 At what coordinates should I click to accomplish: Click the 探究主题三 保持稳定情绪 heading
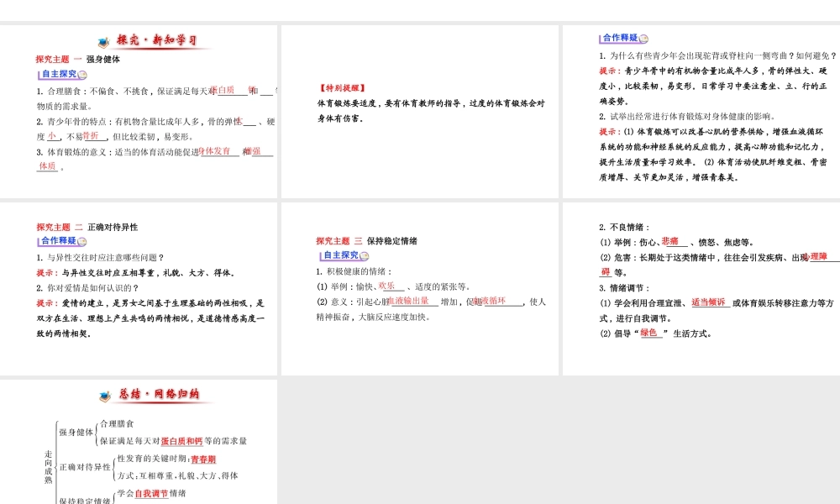point(366,241)
